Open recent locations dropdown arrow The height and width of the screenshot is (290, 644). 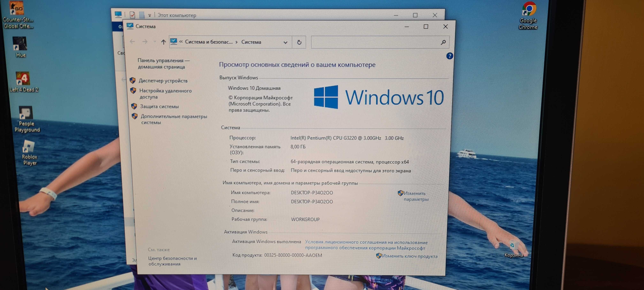coord(154,42)
